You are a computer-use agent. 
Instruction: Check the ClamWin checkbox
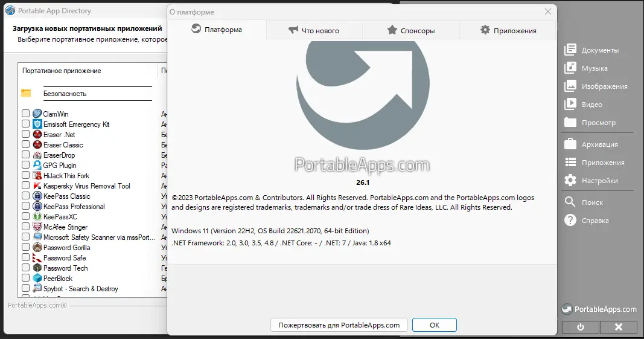coord(25,113)
